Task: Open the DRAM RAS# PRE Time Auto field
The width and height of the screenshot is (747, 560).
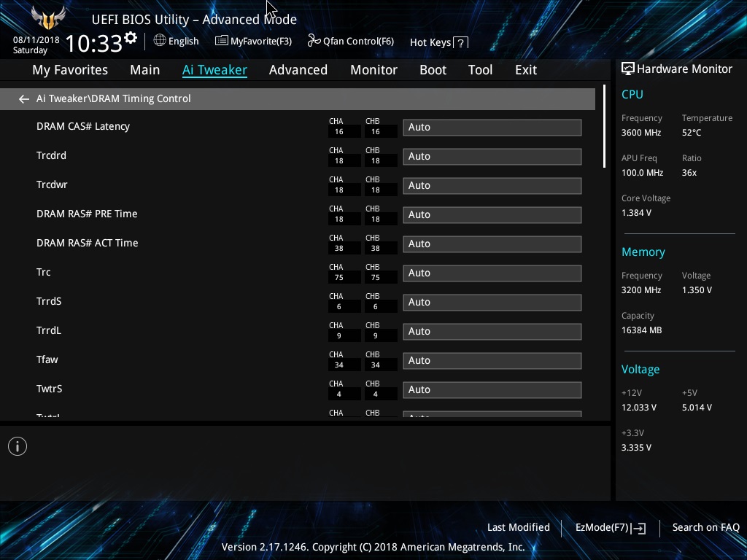Action: pyautogui.click(x=492, y=215)
